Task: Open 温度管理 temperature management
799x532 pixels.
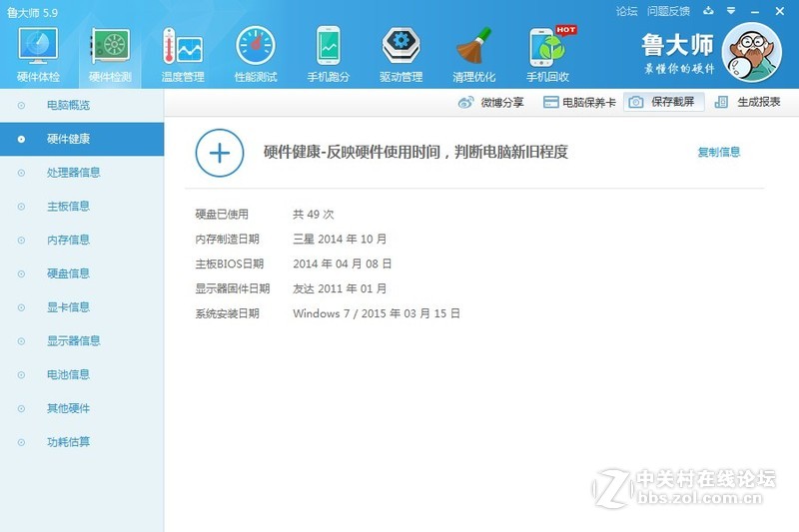Action: (x=183, y=55)
